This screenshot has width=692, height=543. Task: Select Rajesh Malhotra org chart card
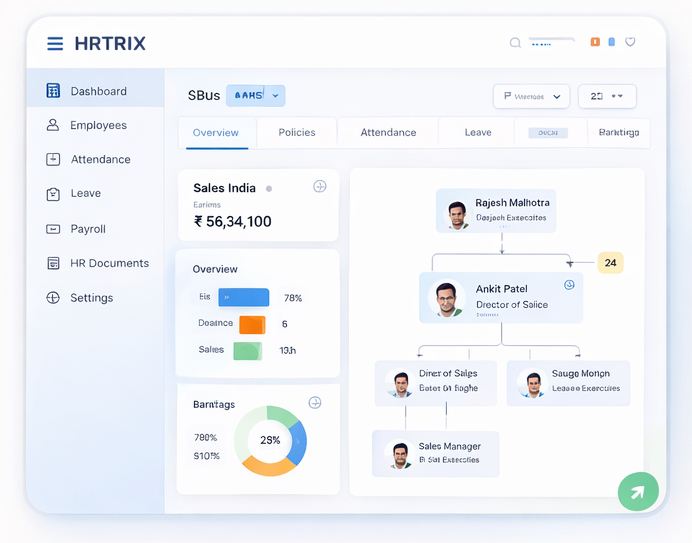[496, 211]
